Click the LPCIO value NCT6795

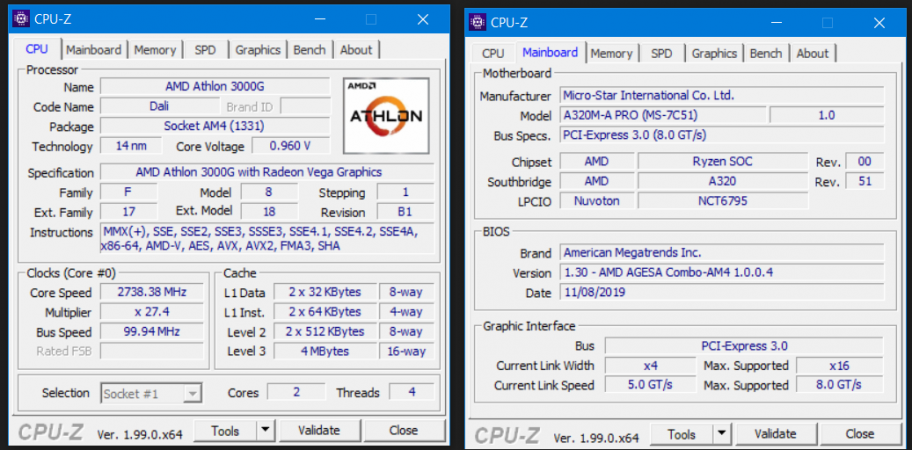pos(723,201)
